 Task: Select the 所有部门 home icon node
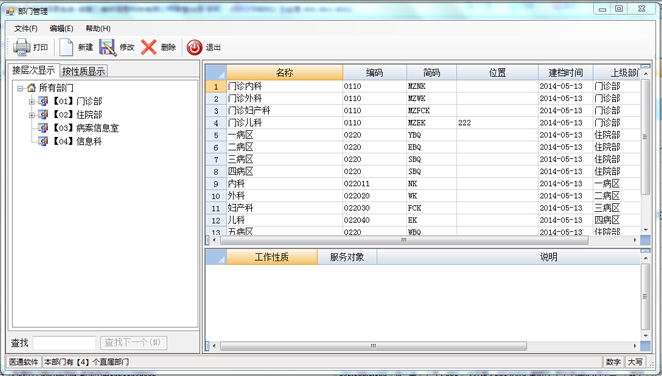point(31,88)
